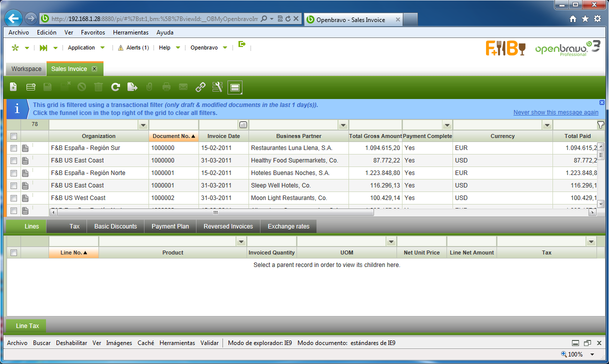Expand the Organization filter dropdown
Viewport: 609px width, 364px height.
click(143, 125)
